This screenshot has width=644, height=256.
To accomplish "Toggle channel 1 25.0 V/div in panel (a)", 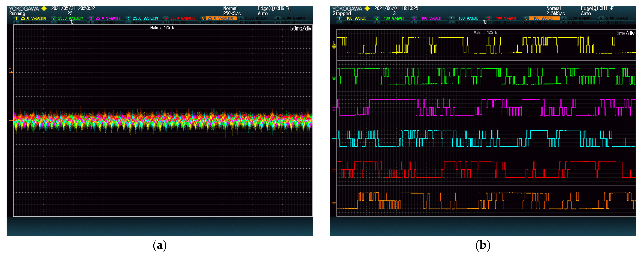I will click(31, 18).
